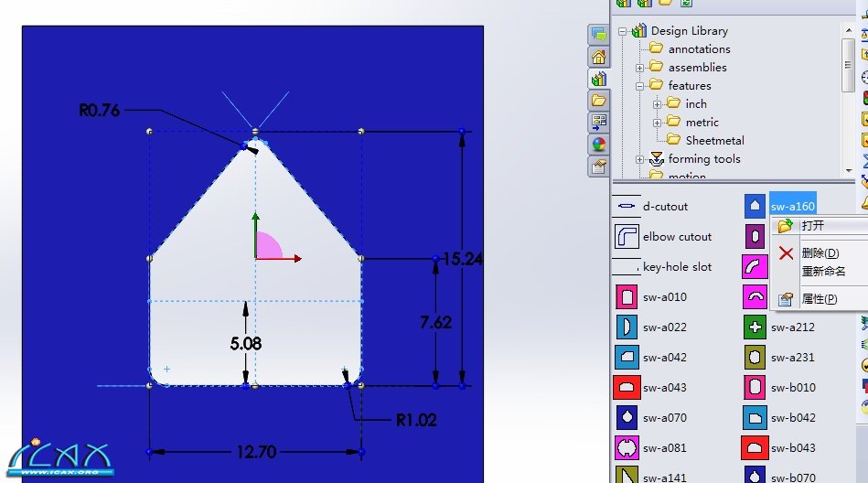Click the tree scrollbar up arrow

(848, 29)
